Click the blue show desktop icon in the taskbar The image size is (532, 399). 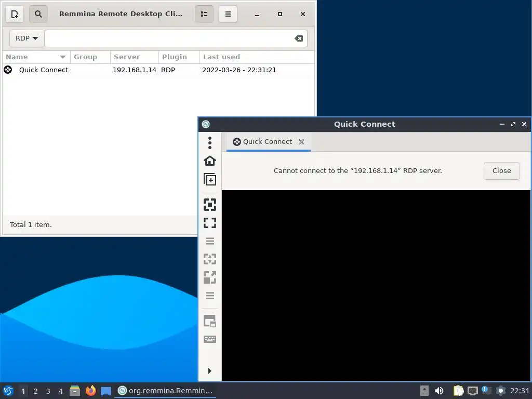point(106,391)
